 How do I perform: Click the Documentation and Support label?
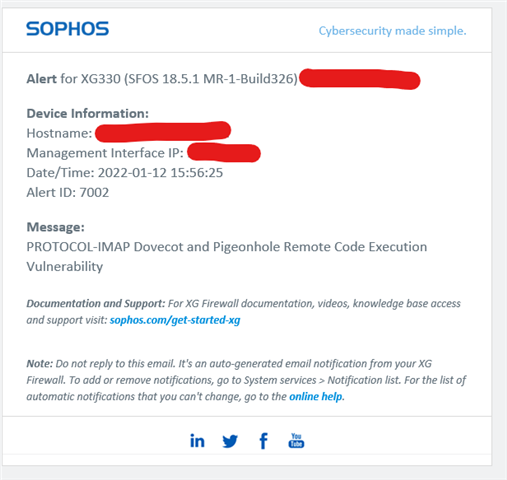point(96,304)
